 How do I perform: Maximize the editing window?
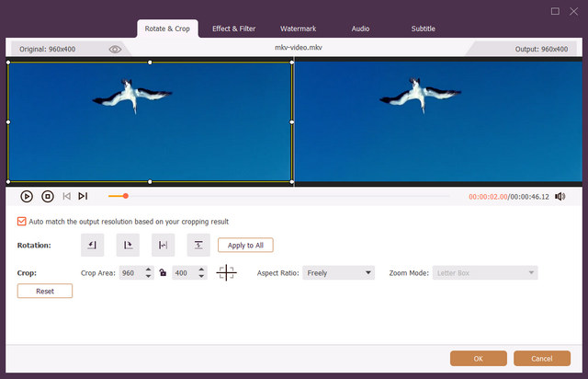coord(555,11)
